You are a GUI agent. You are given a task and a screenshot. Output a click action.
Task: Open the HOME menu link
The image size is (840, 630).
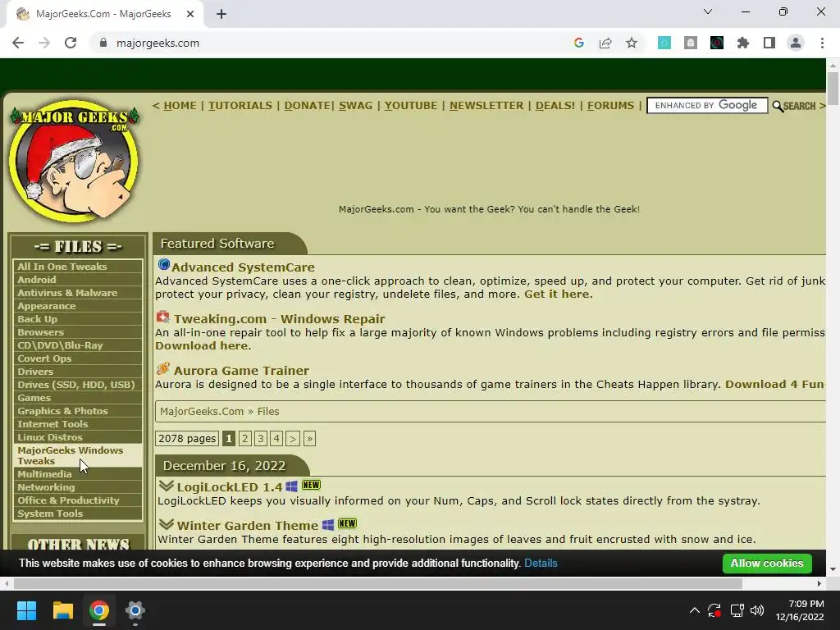[180, 106]
